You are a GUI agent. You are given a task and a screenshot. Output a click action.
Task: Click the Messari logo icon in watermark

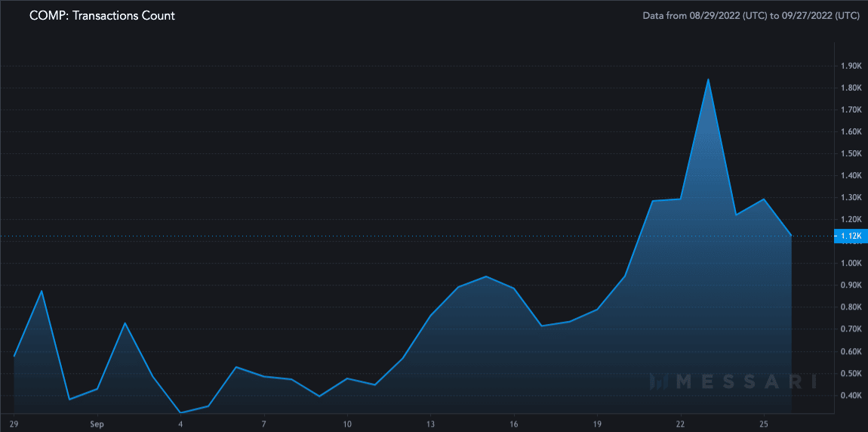pos(660,382)
